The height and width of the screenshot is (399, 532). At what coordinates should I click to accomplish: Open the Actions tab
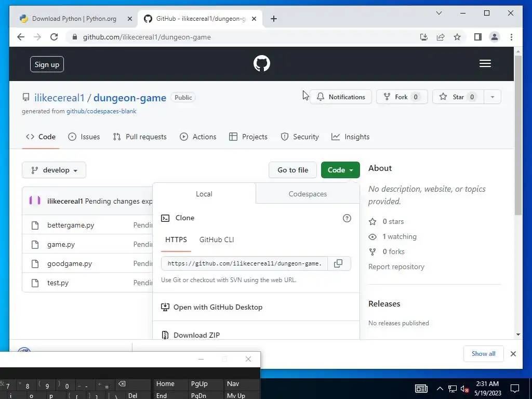pos(198,137)
